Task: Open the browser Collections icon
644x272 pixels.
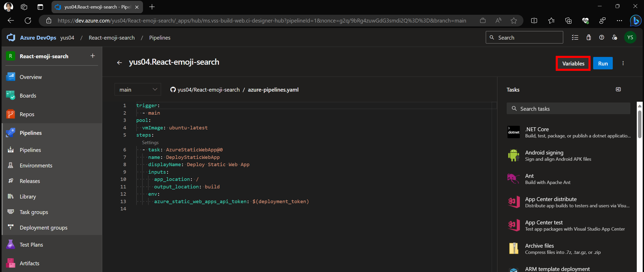Action: [568, 20]
